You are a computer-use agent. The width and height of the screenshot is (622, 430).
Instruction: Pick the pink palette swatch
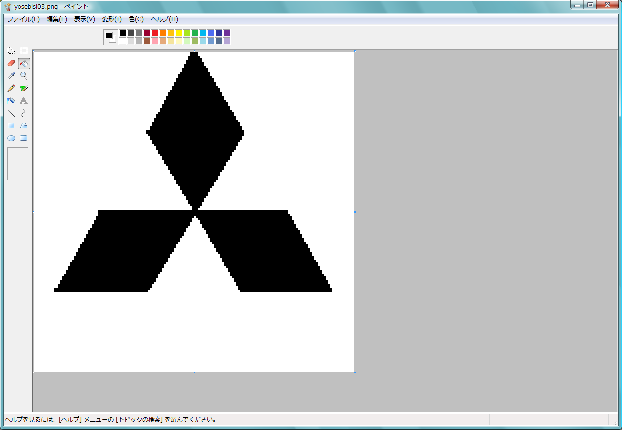(x=155, y=40)
